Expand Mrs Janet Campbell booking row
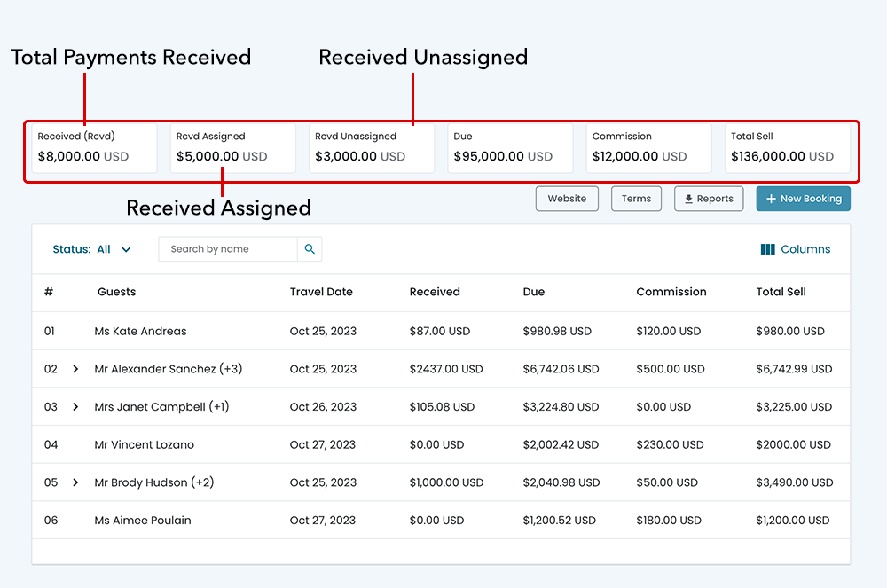Viewport: 887px width, 588px height. tap(75, 407)
